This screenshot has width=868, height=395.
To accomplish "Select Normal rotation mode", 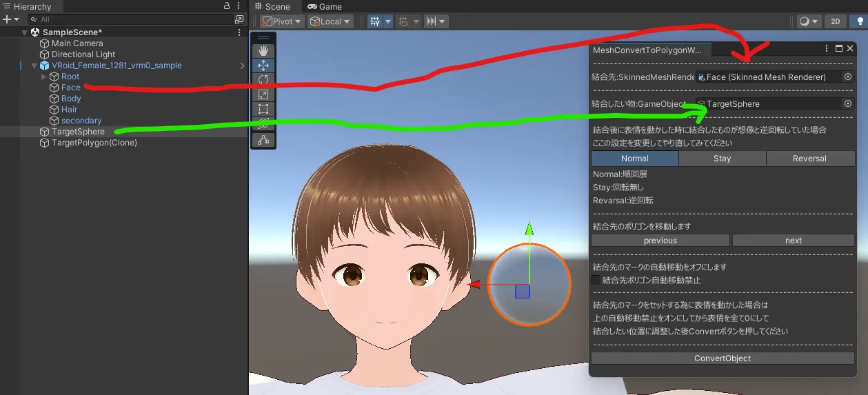I will 635,159.
